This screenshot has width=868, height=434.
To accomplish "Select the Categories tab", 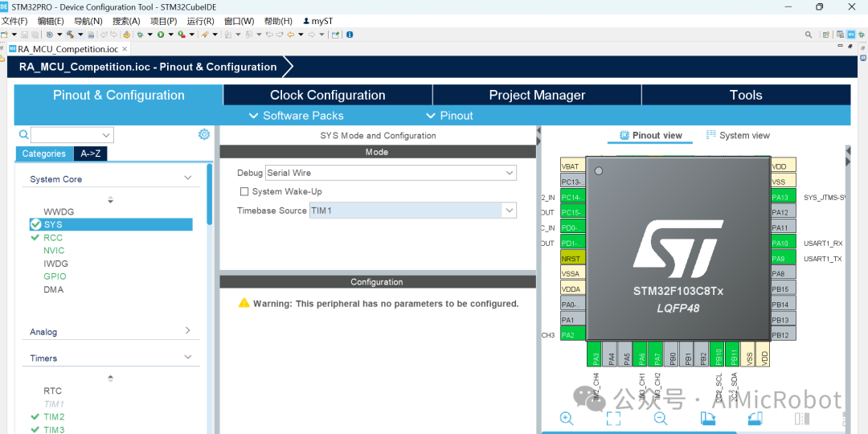I will (x=43, y=154).
